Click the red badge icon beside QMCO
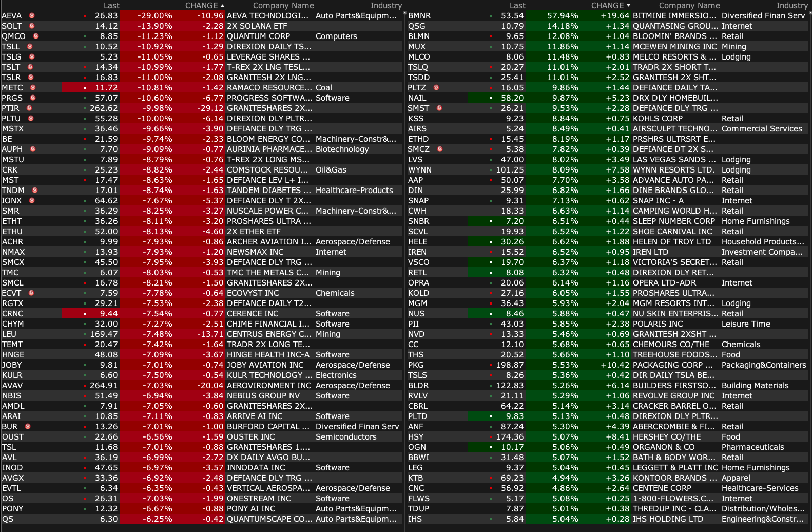 (x=36, y=36)
